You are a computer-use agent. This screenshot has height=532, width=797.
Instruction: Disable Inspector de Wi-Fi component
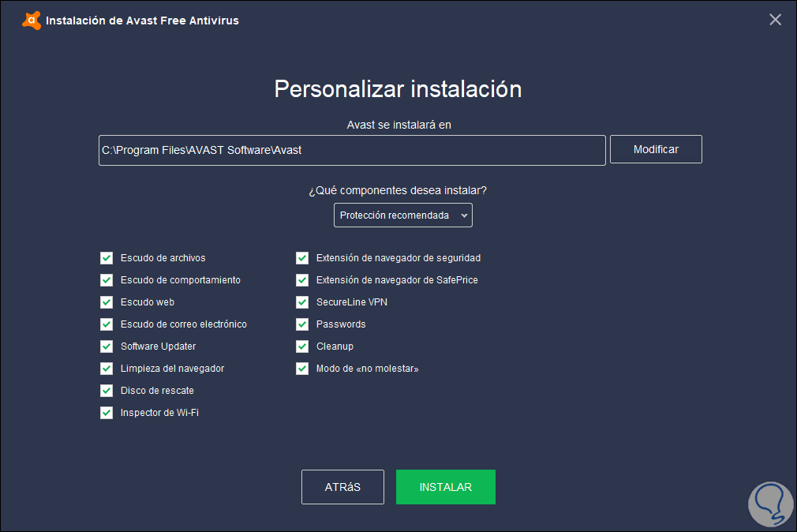107,413
